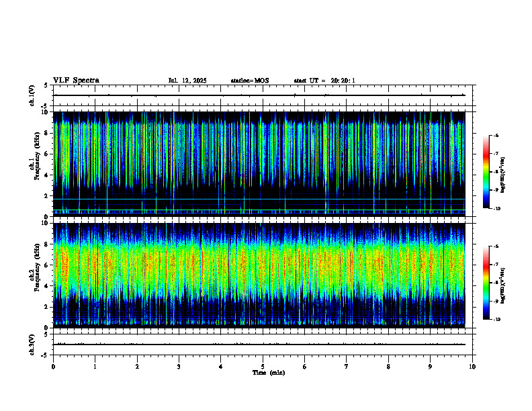Click the "station=MOS" header label
The width and height of the screenshot is (532, 411).
tap(250, 81)
